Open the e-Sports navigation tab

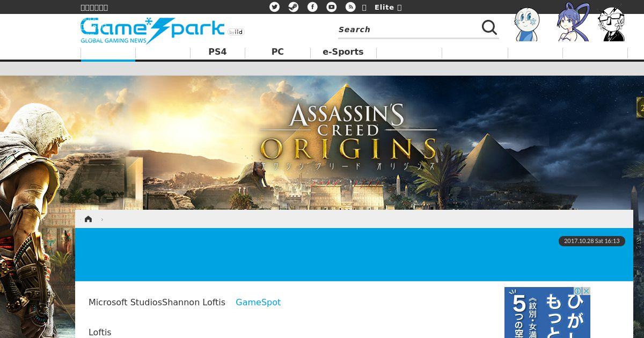(x=343, y=52)
